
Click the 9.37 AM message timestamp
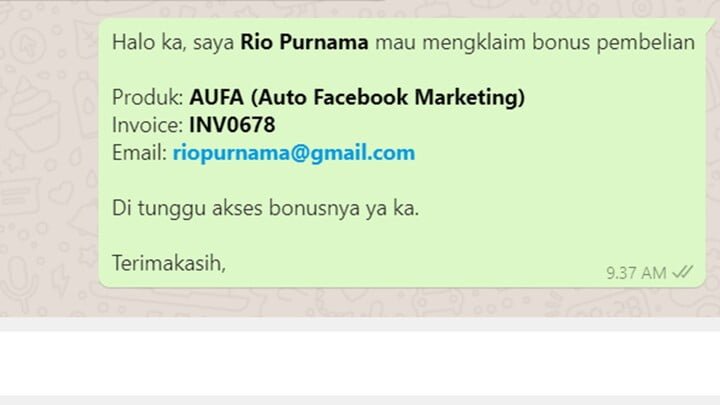636,273
